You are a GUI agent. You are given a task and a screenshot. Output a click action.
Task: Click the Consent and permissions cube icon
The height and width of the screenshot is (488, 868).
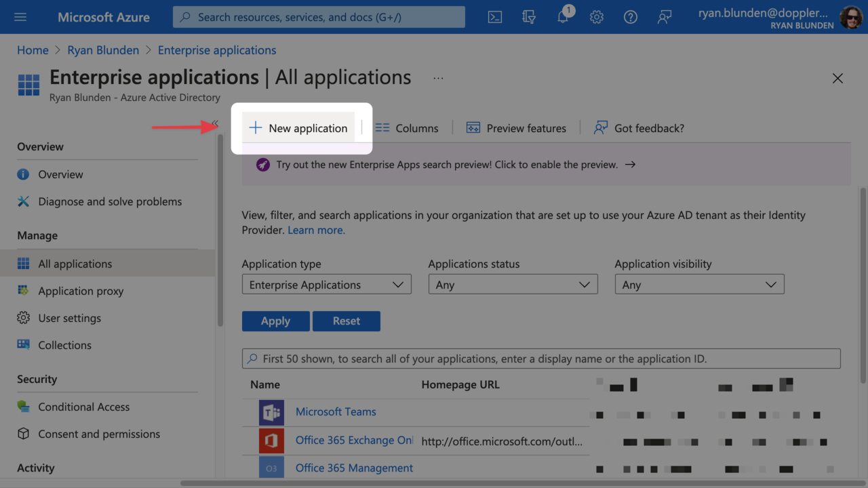coord(23,434)
